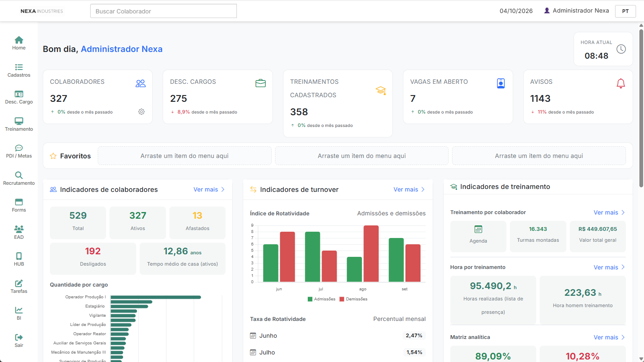Click the Hora Atual clock icon
This screenshot has width=644, height=362.
(x=621, y=49)
